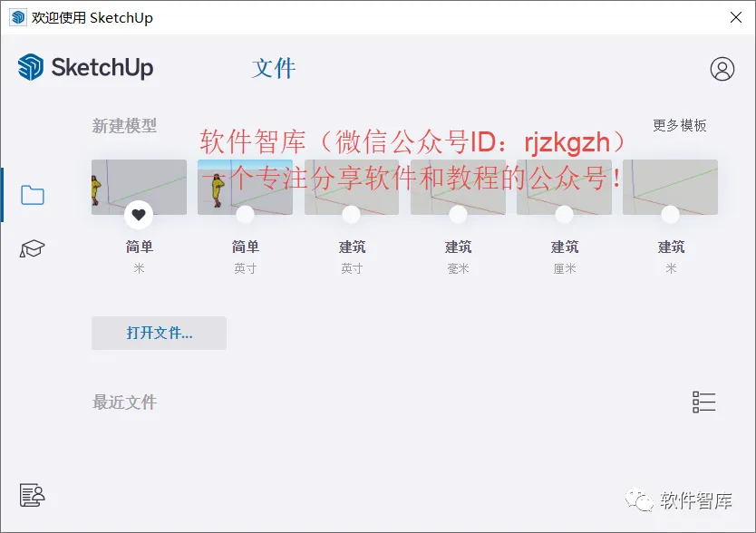Viewport: 756px width, 533px height.
Task: Select the 简单 英寸 template thumbnail
Action: coord(245,187)
